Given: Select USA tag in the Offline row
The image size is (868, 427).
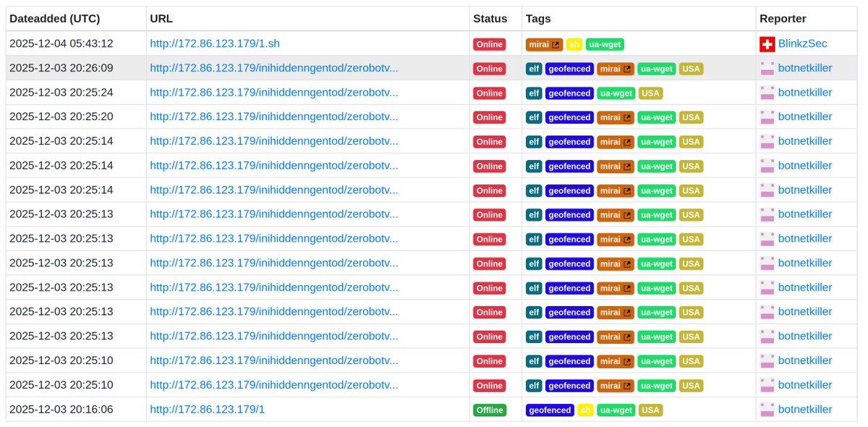Looking at the screenshot, I should point(651,410).
